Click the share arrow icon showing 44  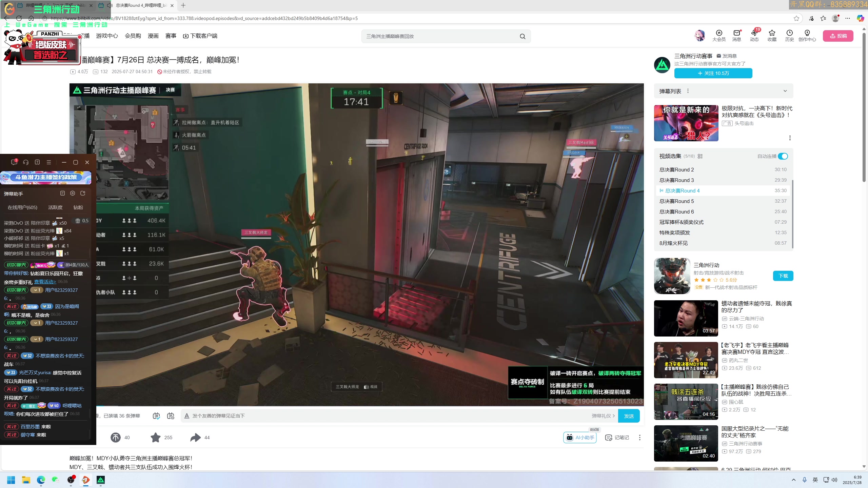tap(195, 438)
